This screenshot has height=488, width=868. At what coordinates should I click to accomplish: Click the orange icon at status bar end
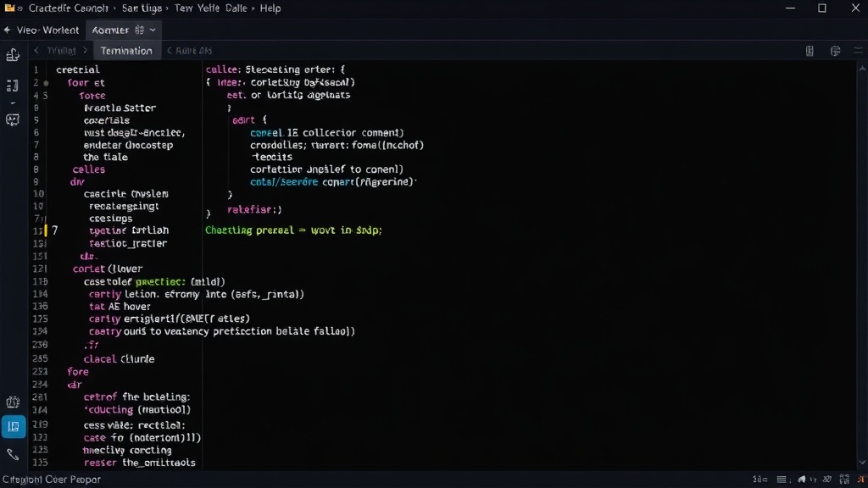861,480
